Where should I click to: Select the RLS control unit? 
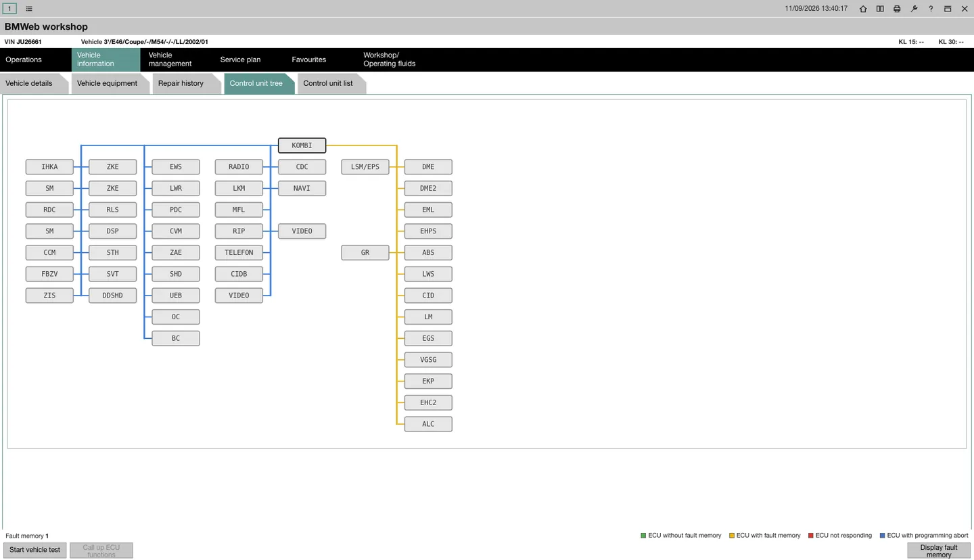point(112,210)
